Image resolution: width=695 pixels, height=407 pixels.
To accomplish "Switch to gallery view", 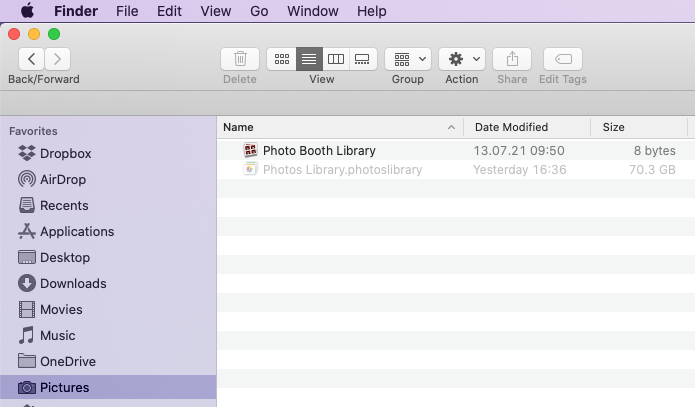I will 363,59.
